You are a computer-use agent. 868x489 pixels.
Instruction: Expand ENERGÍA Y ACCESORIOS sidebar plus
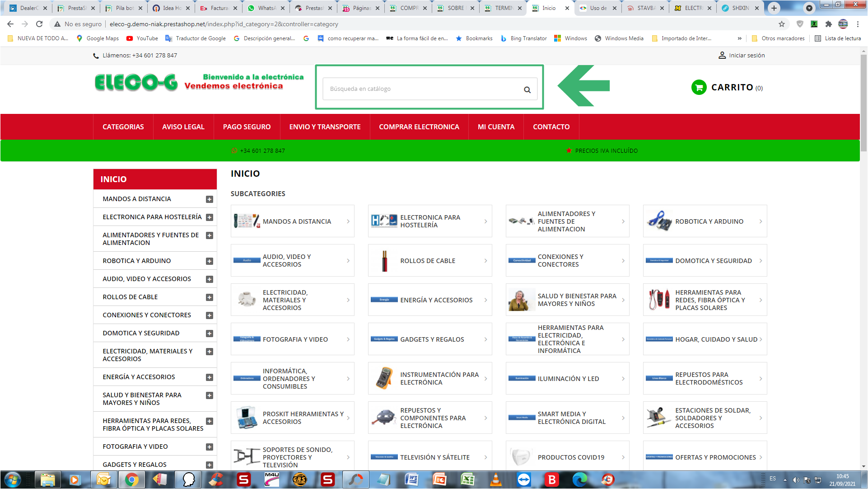(x=209, y=377)
